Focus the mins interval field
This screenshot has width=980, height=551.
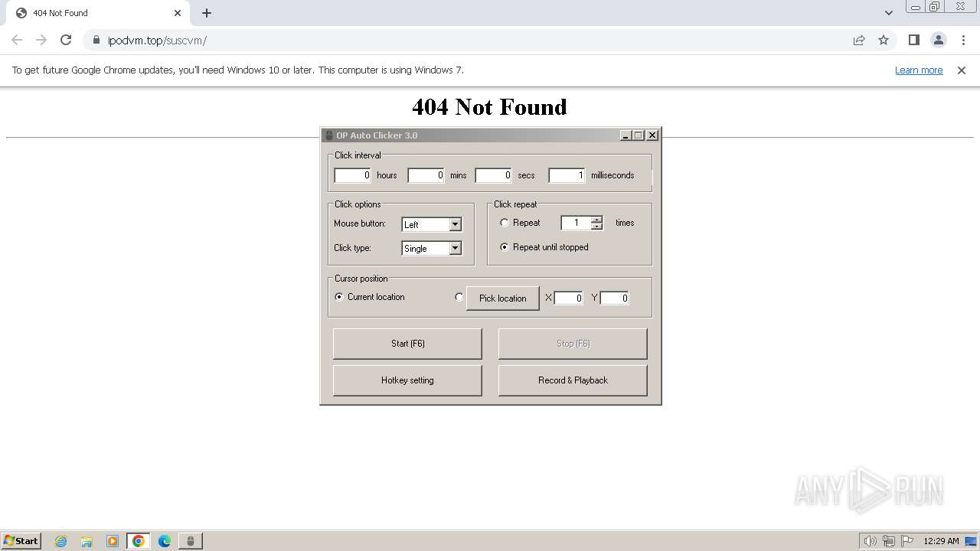(x=426, y=175)
